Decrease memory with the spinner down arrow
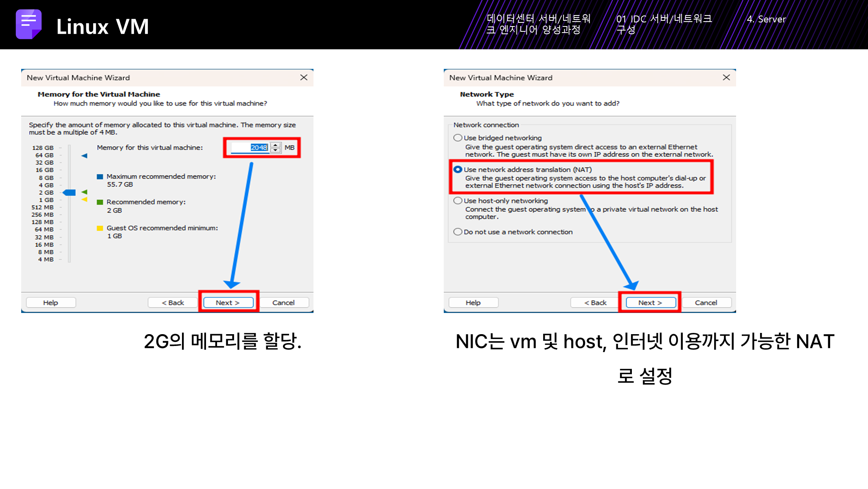Image resolution: width=868 pixels, height=489 pixels. (276, 150)
